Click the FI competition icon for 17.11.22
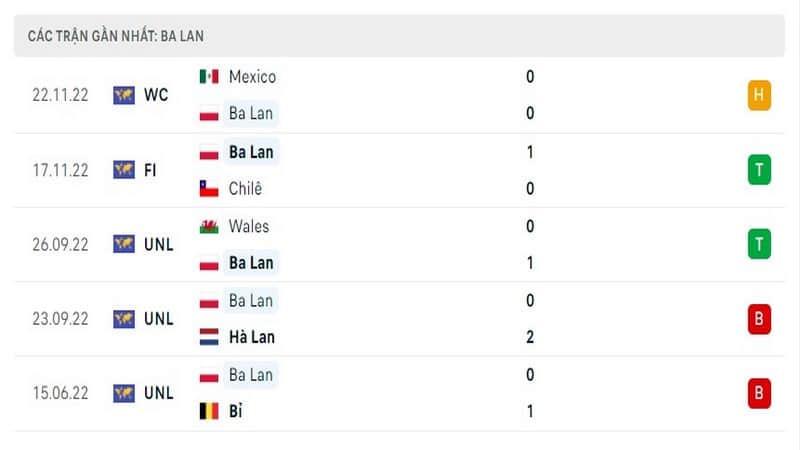 click(x=124, y=170)
